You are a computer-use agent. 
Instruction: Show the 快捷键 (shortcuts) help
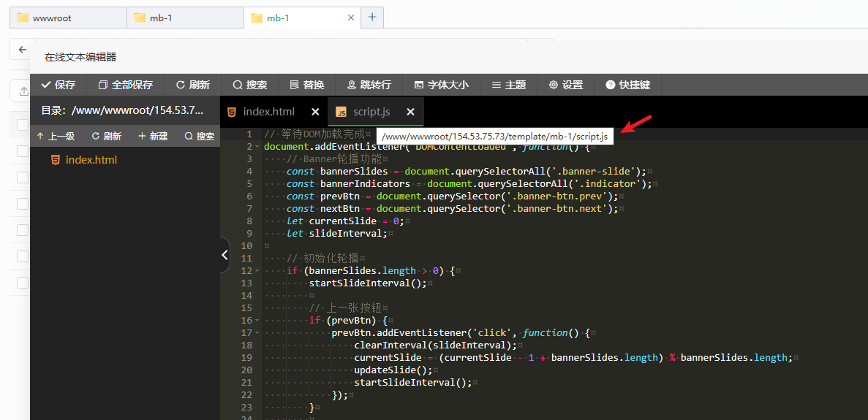point(627,85)
